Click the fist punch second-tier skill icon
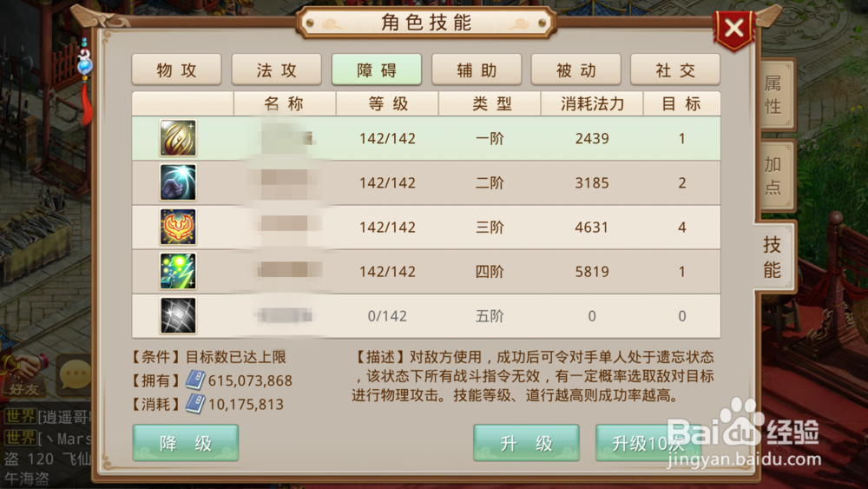 click(178, 182)
